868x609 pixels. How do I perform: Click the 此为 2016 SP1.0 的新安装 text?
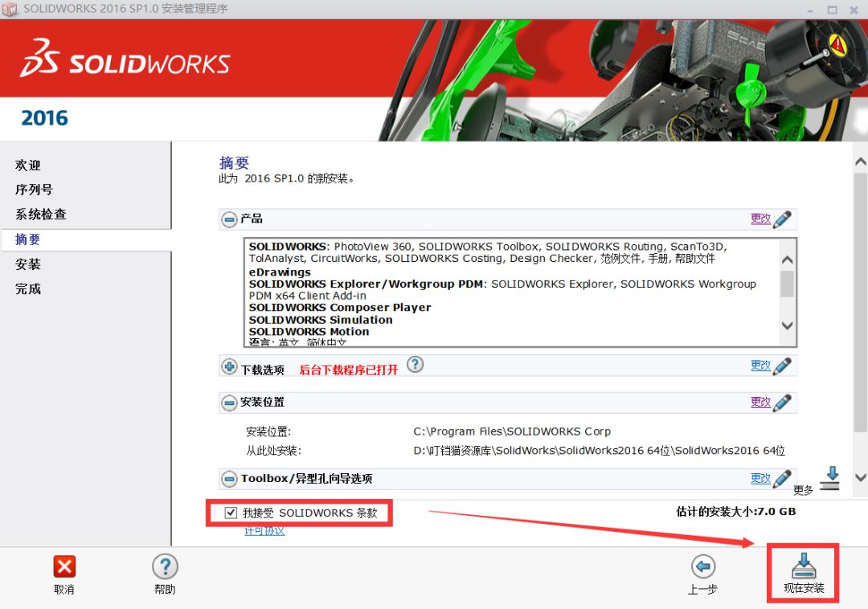(x=286, y=178)
